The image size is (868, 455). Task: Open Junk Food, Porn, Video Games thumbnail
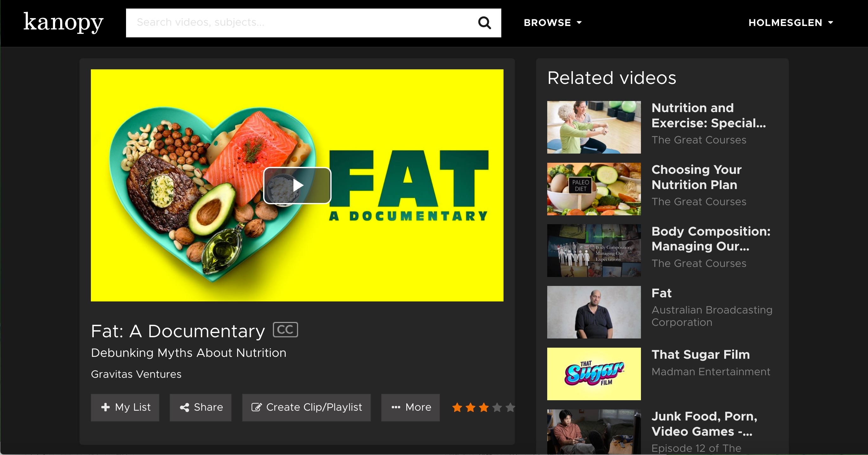click(594, 432)
